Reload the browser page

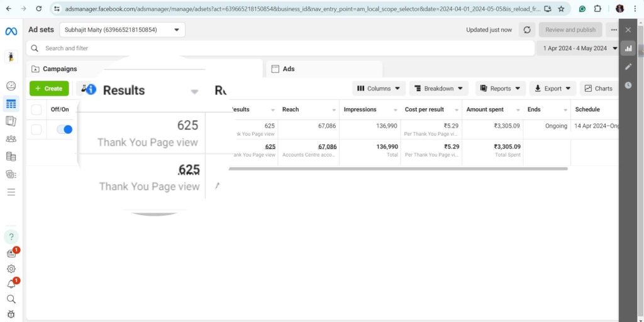tap(38, 9)
